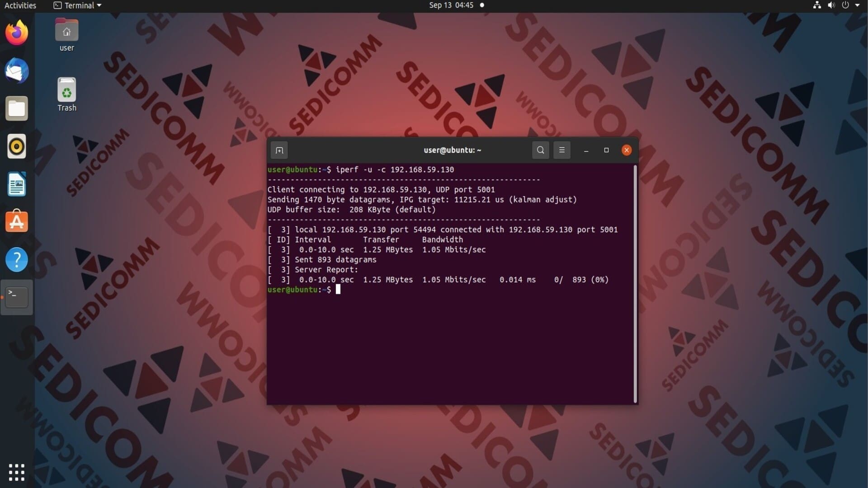Viewport: 868px width, 488px height.
Task: Show Applications grid button
Action: pos(17,472)
